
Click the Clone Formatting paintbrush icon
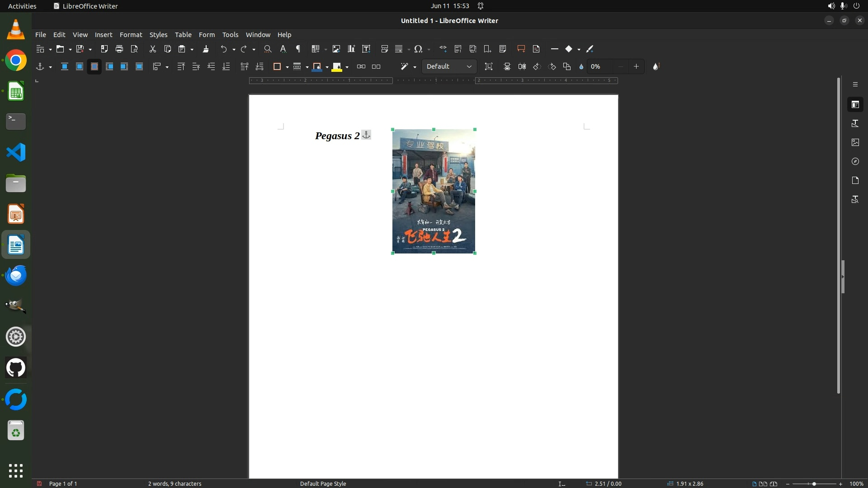[206, 49]
